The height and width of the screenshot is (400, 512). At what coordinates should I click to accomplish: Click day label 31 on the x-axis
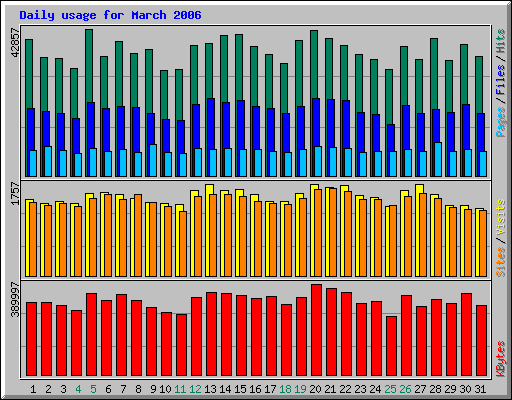point(480,389)
